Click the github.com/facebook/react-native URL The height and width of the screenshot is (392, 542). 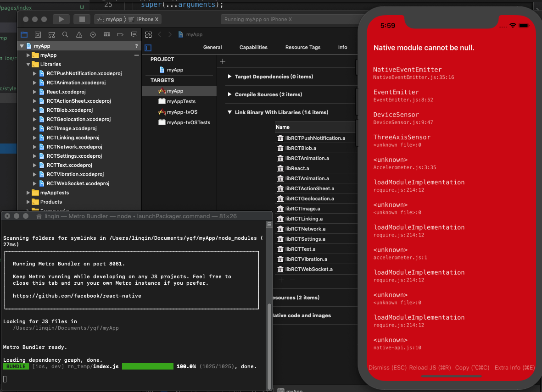tap(77, 296)
